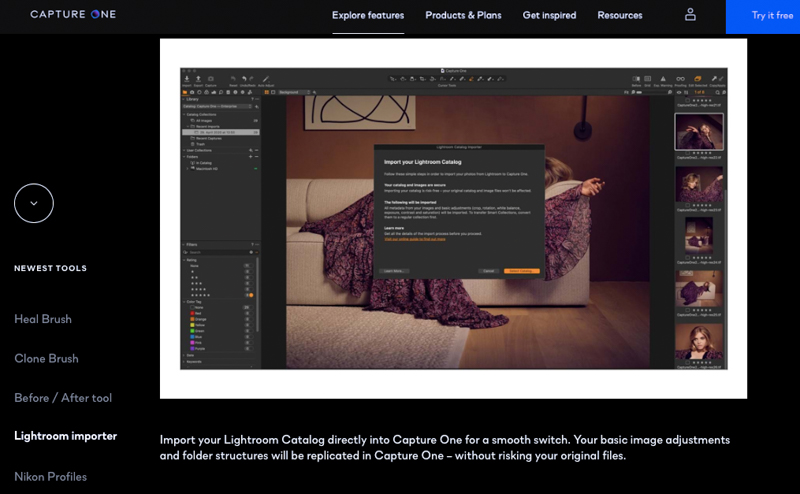Click the Export icon in the toolbar
The image size is (800, 494).
198,79
